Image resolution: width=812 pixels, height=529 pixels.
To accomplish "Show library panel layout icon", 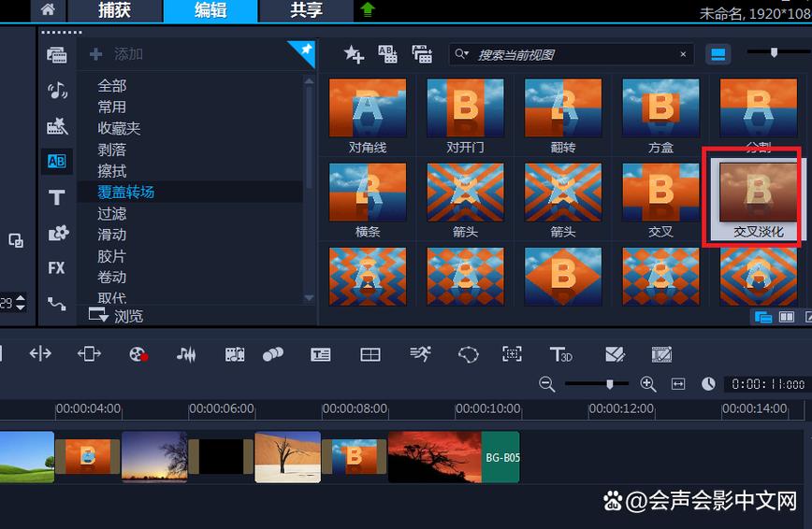I will tap(763, 317).
